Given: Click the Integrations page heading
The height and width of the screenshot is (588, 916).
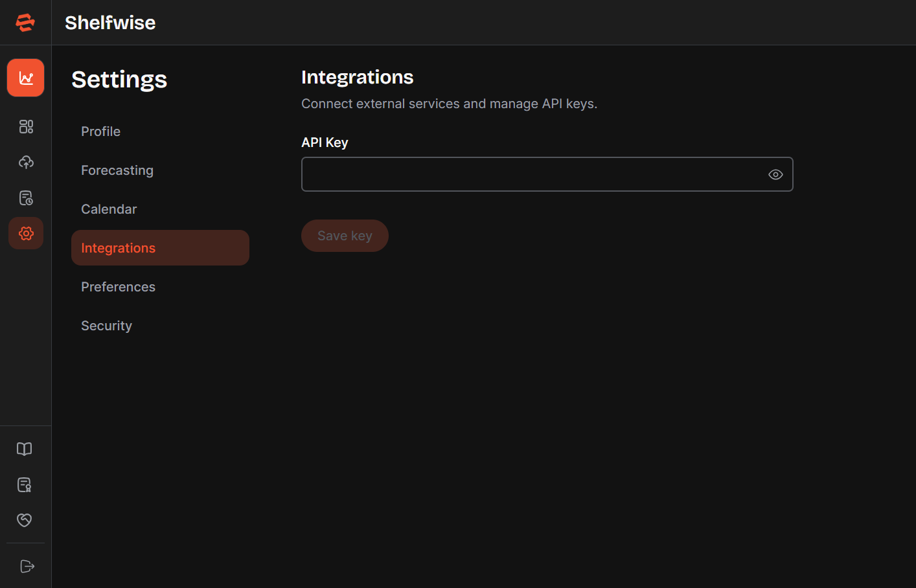Looking at the screenshot, I should tap(357, 77).
